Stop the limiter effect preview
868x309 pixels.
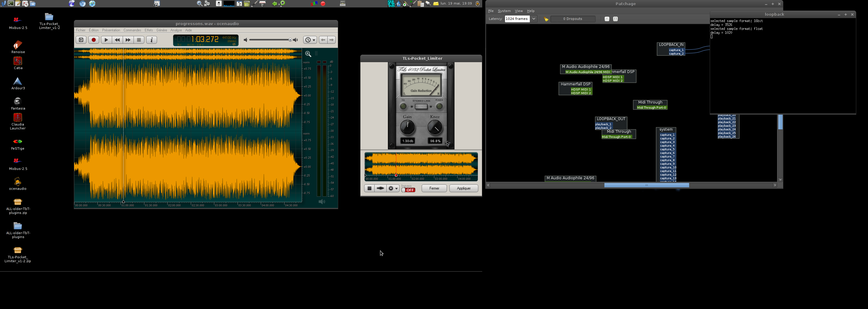tap(369, 188)
